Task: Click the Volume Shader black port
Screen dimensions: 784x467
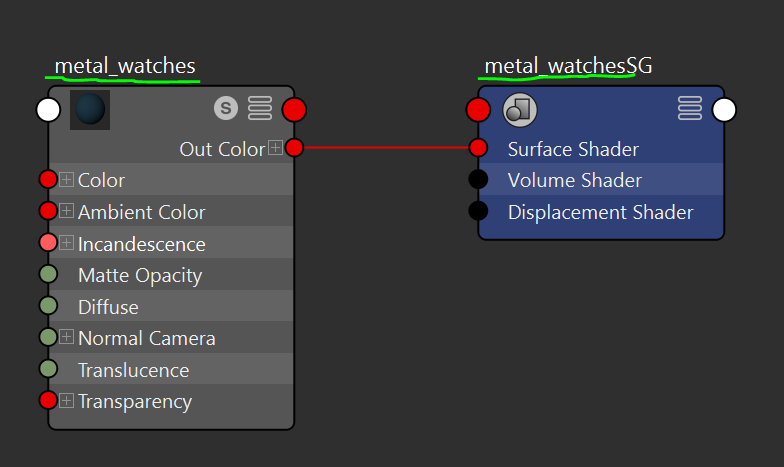Action: (x=478, y=180)
